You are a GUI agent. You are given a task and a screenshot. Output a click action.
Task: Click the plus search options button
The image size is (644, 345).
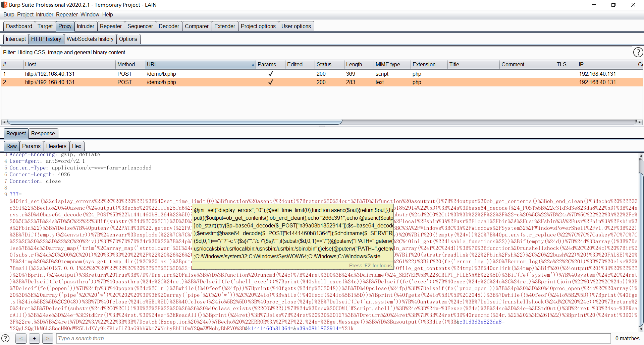(34, 338)
